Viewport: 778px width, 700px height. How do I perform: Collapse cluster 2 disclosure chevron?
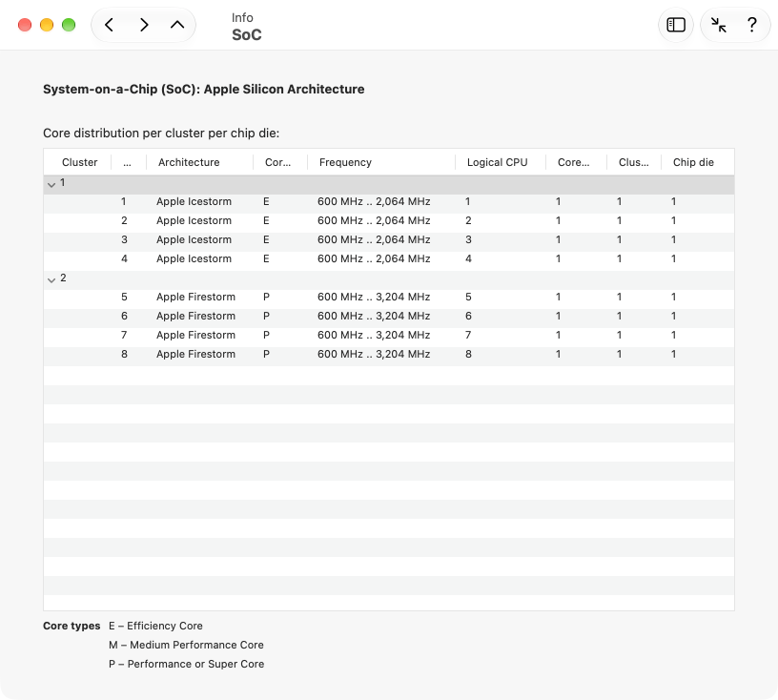click(51, 280)
